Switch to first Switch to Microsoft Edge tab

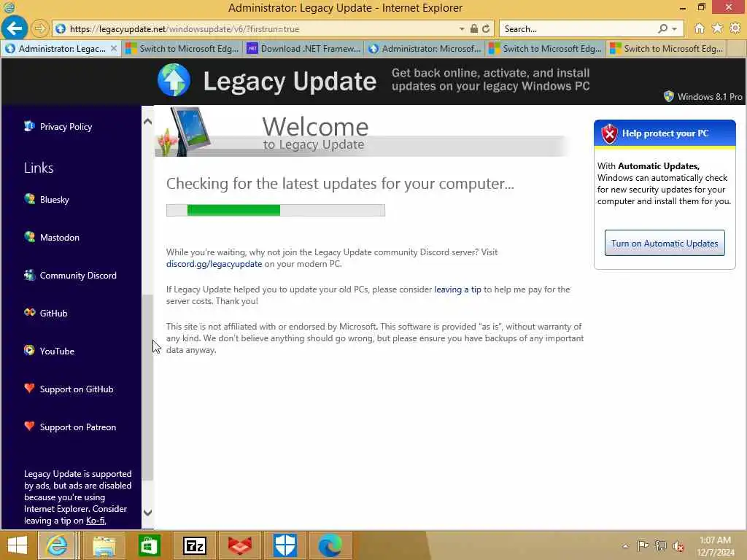coord(182,49)
